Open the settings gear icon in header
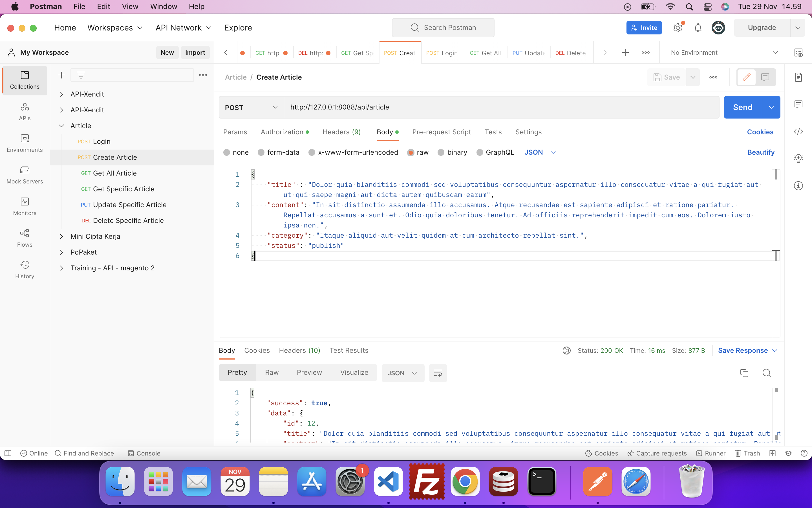The height and width of the screenshot is (508, 812). click(x=678, y=28)
